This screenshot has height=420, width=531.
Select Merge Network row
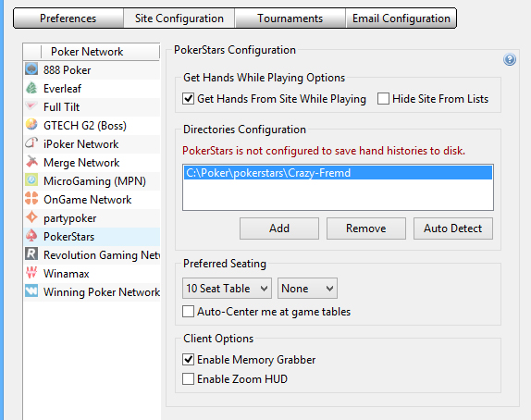pos(92,163)
